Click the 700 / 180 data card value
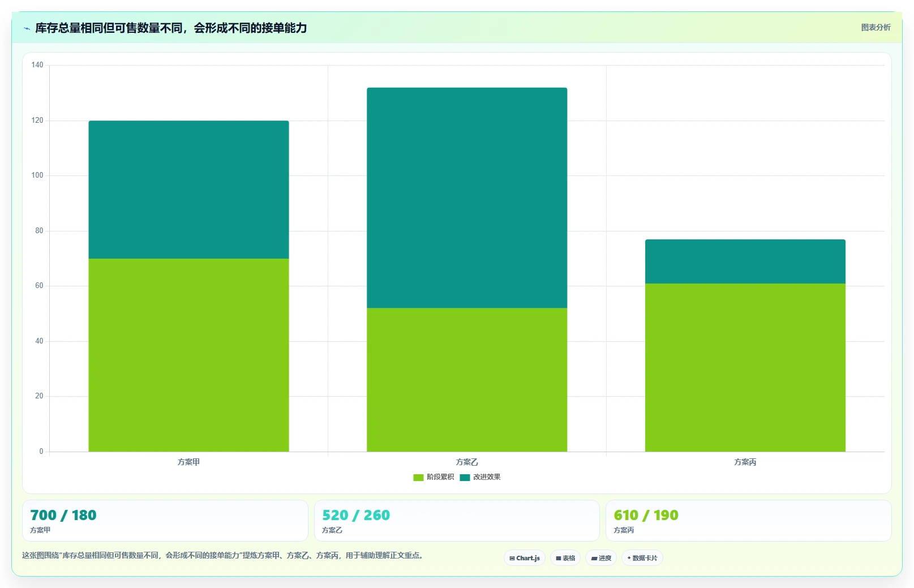 tap(63, 516)
